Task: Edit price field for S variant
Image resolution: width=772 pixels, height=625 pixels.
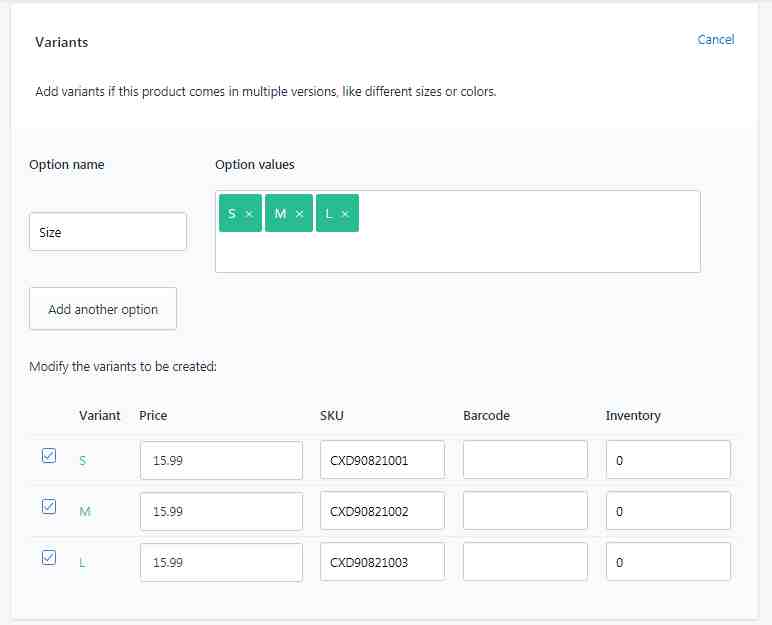Action: [x=221, y=461]
